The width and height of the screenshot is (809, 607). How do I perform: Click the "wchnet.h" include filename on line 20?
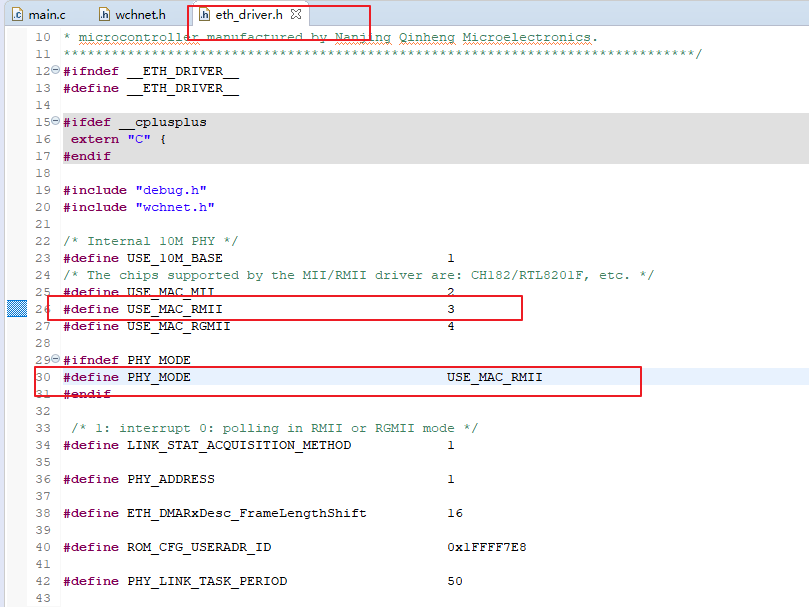tap(174, 207)
